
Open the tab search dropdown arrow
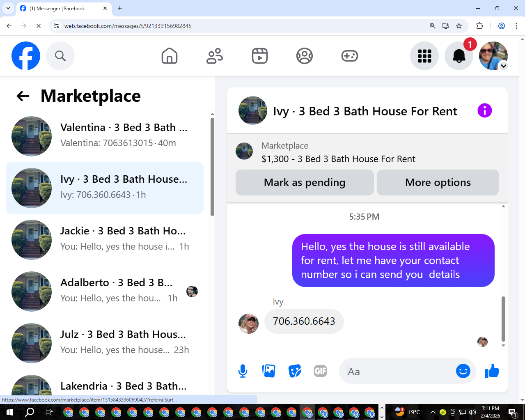tap(8, 8)
